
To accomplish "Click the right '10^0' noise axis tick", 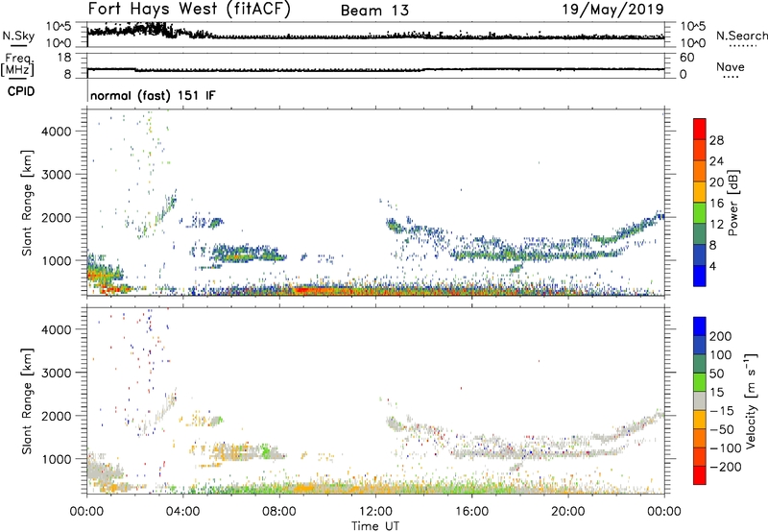I will point(693,43).
